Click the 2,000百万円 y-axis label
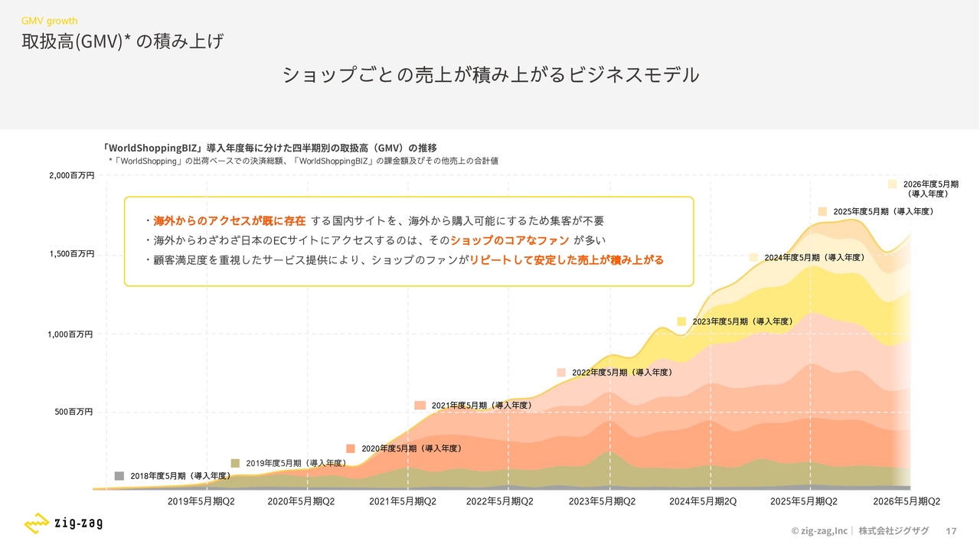Screen dimensions: 980x551 pyautogui.click(x=72, y=176)
